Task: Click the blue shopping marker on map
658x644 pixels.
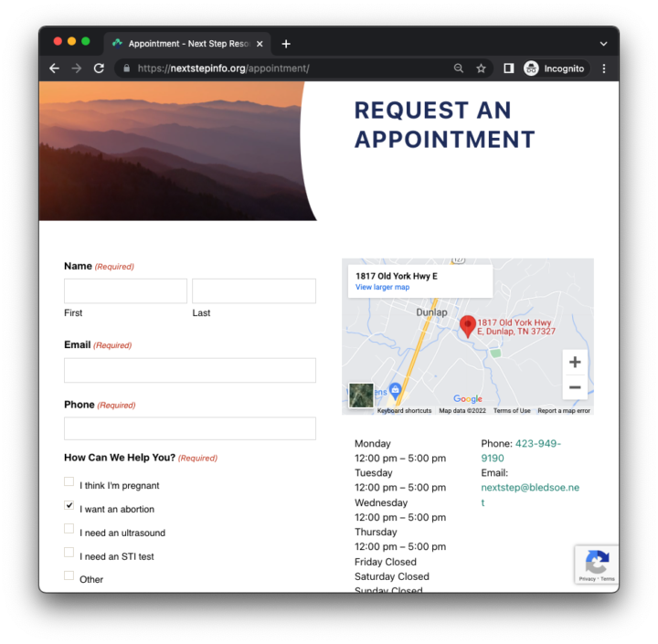Action: click(x=395, y=391)
